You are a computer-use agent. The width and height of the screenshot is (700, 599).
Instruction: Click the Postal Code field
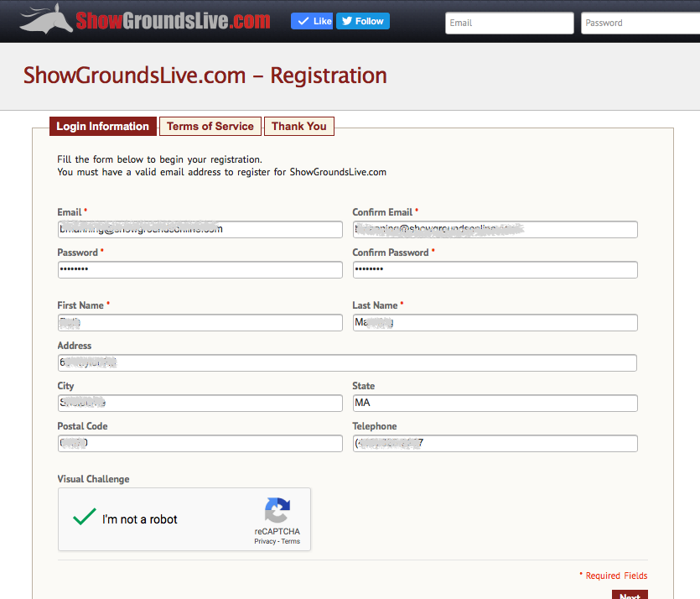pos(200,443)
